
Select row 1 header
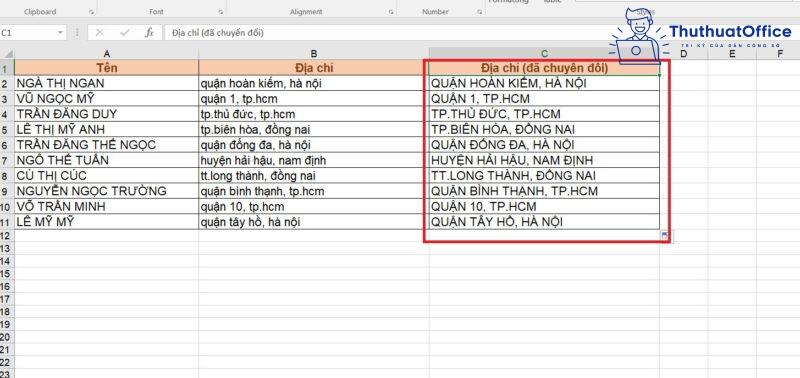(x=7, y=68)
